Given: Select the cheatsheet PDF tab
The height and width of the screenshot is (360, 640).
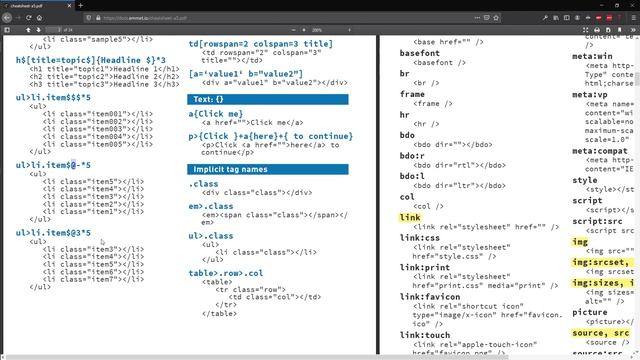Looking at the screenshot, I should click(37, 6).
